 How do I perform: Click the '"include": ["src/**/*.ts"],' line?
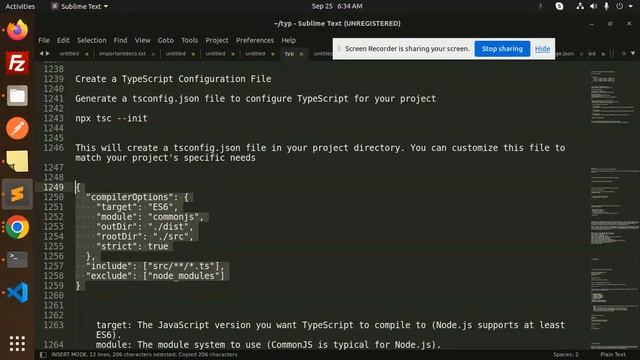click(x=156, y=266)
